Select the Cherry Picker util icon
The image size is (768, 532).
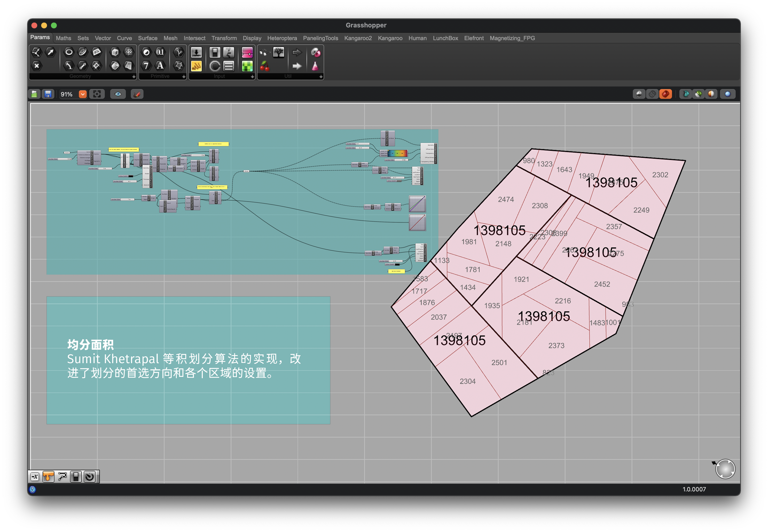[x=264, y=66]
